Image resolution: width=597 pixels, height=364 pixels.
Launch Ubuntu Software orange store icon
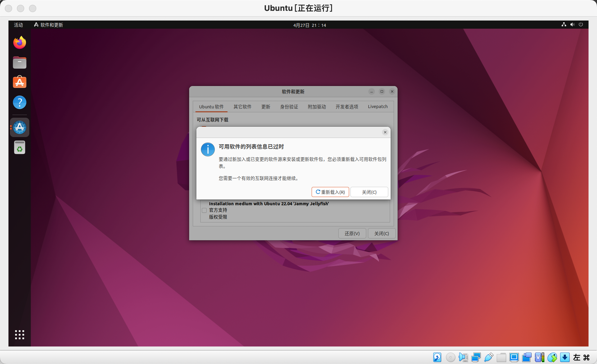(x=20, y=82)
